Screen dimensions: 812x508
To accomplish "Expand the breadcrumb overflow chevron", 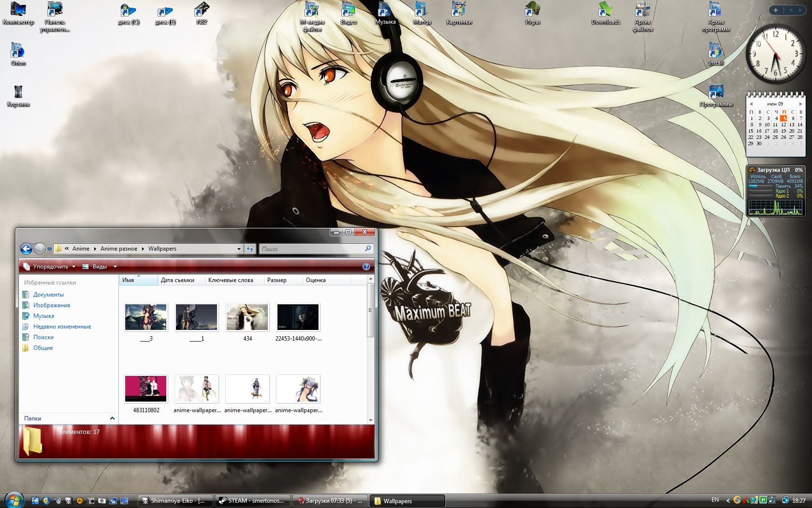I will coord(67,249).
